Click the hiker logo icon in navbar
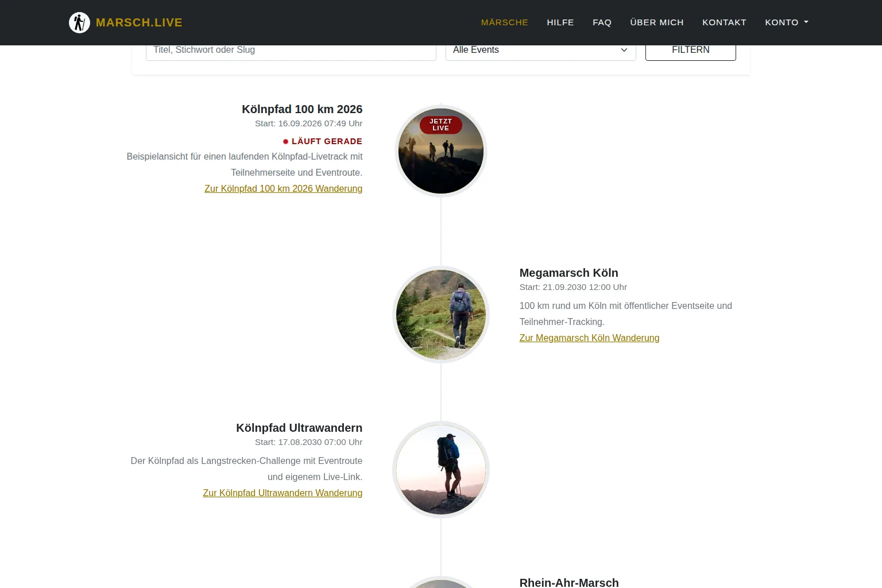Image resolution: width=882 pixels, height=588 pixels. (79, 22)
